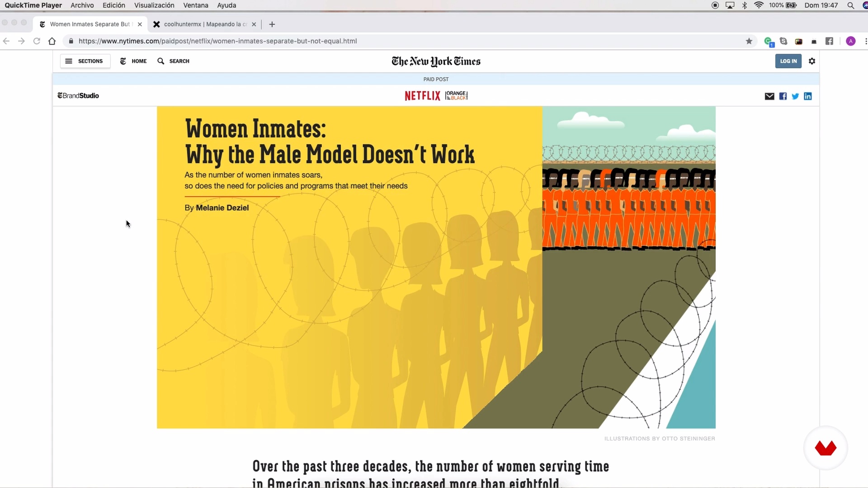
Task: Reload the current page
Action: [37, 41]
